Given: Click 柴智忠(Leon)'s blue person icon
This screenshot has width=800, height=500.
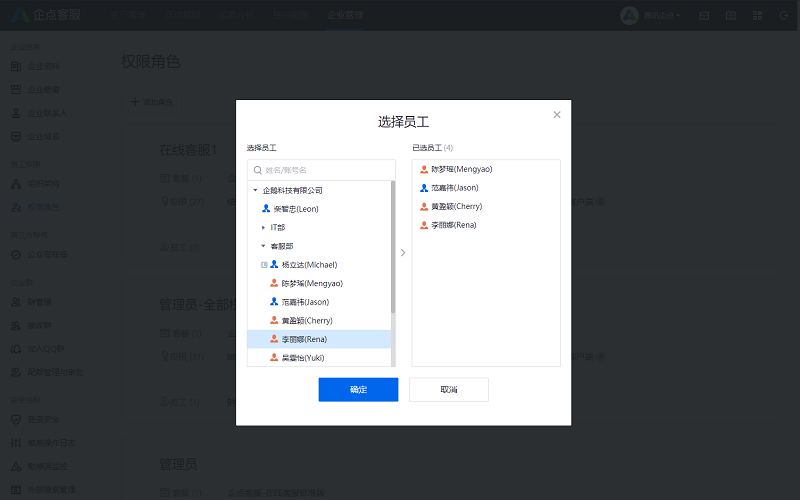Looking at the screenshot, I should tap(266, 209).
